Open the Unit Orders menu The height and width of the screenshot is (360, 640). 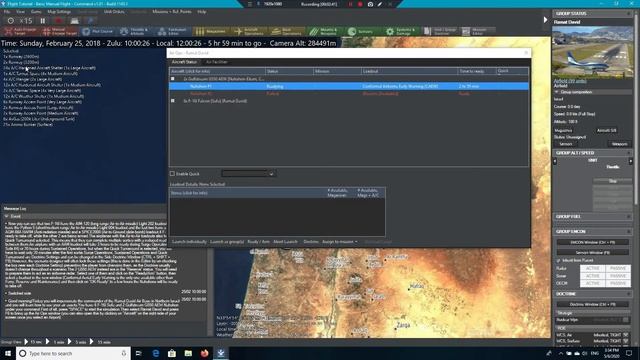[x=114, y=12]
